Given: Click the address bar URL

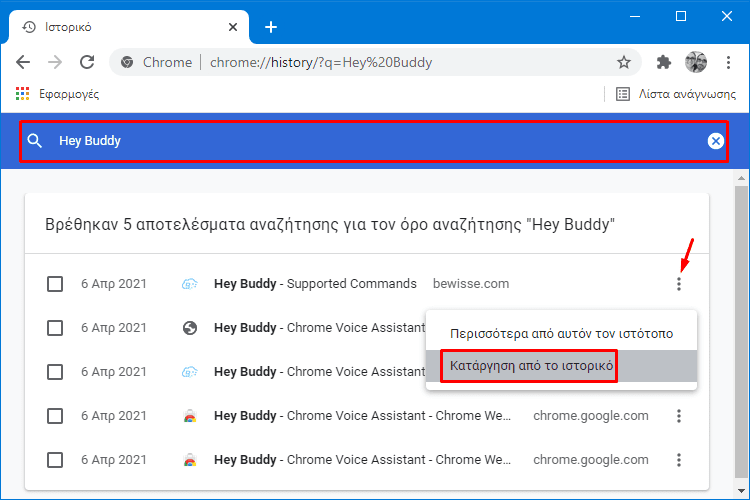Looking at the screenshot, I should (x=321, y=63).
